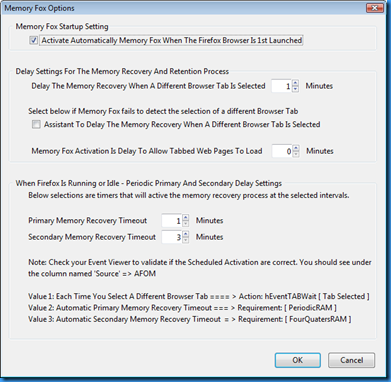Increase the tabbed web pages load delay
The image size is (391, 382).
[x=296, y=148]
